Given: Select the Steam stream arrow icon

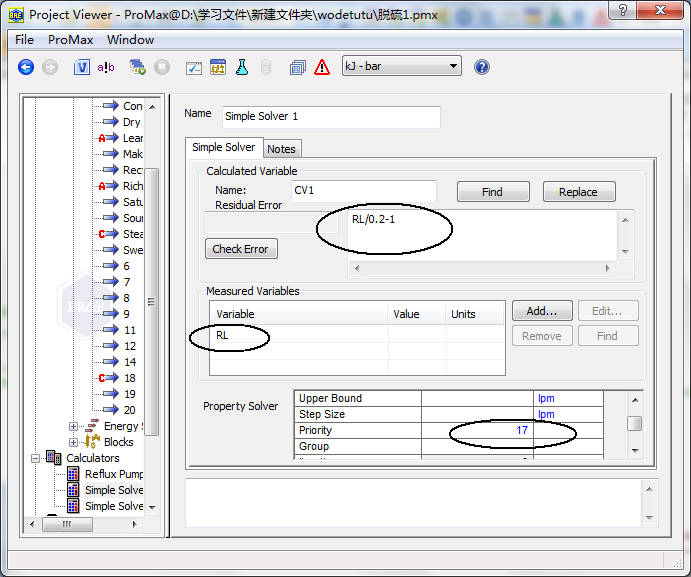Looking at the screenshot, I should (x=108, y=234).
